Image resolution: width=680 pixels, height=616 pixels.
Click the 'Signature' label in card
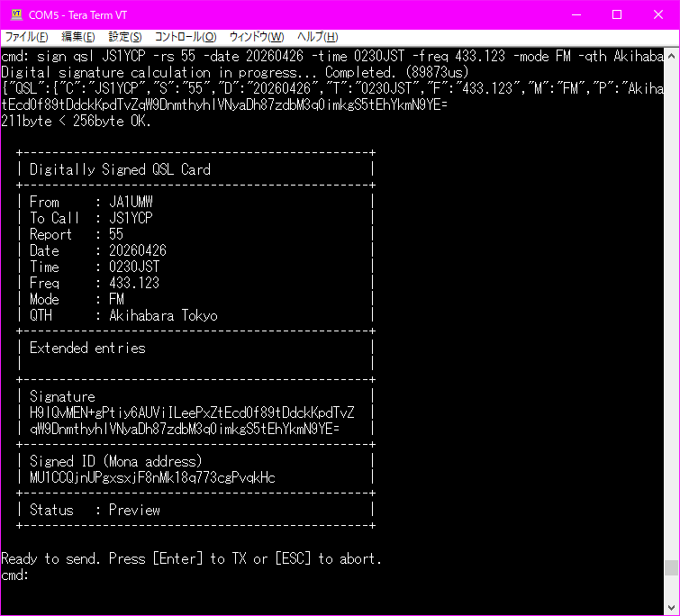[62, 396]
